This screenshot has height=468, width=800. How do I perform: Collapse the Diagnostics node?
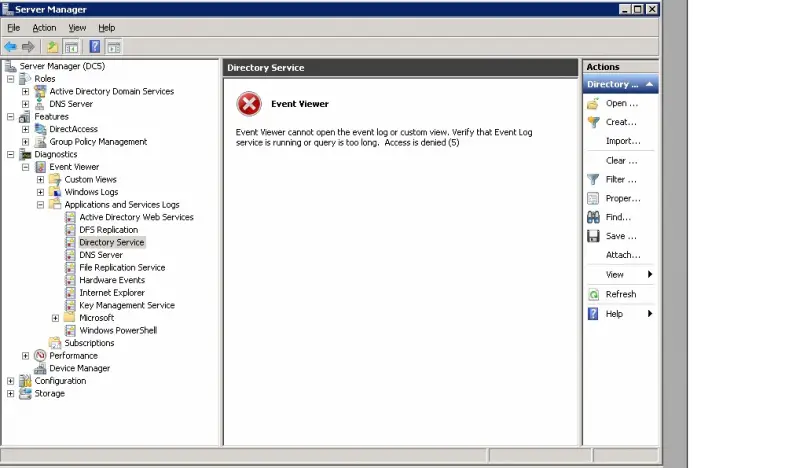(x=10, y=154)
